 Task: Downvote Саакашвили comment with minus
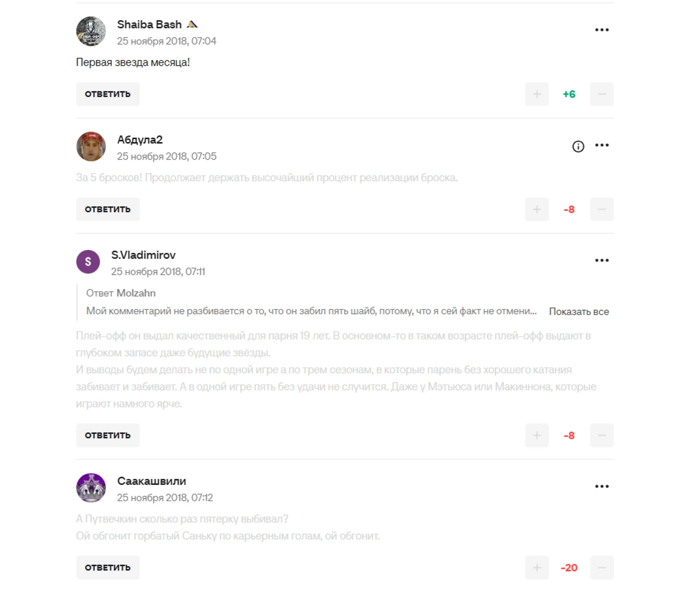[602, 567]
